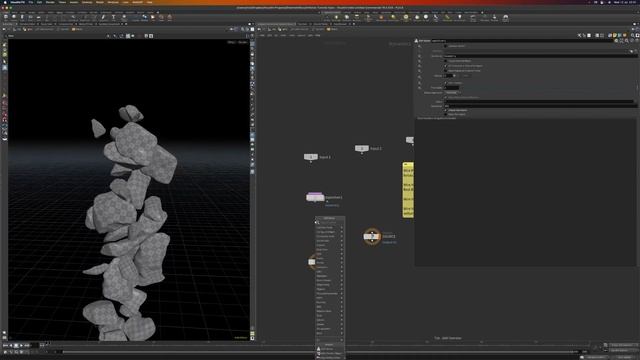The height and width of the screenshot is (360, 640).
Task: Switch to the Composite View pane tab
Action: (x=66, y=24)
